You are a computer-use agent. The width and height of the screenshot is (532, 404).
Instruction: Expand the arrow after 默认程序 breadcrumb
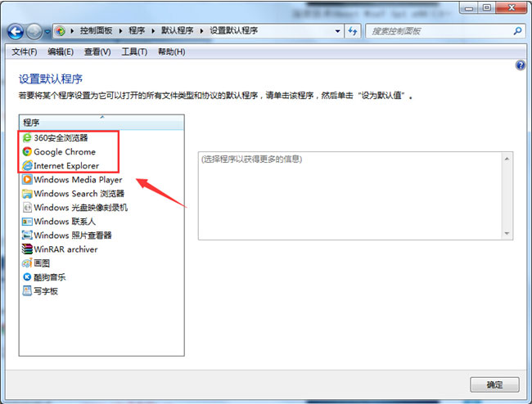(x=201, y=31)
